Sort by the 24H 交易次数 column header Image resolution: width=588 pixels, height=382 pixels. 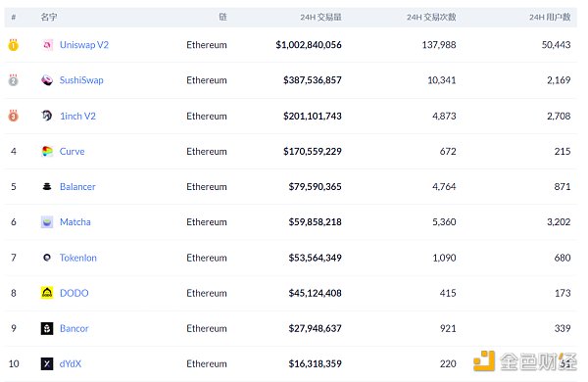click(431, 17)
